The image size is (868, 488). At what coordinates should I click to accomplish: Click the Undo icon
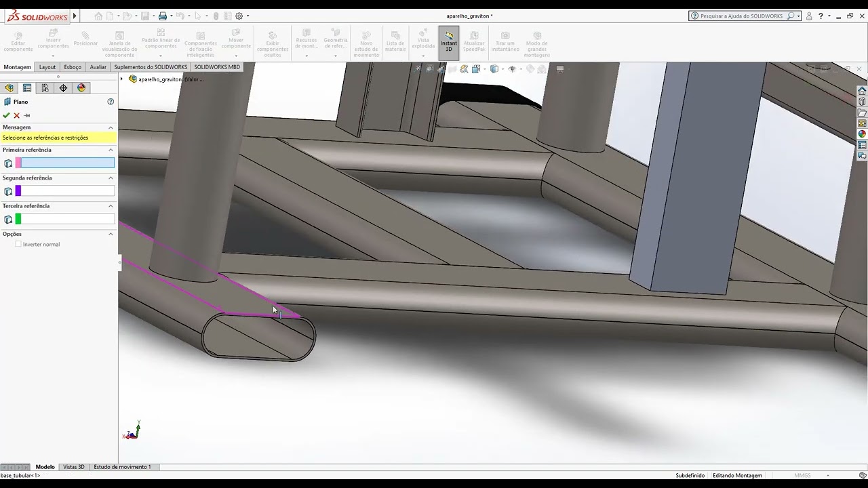[180, 16]
